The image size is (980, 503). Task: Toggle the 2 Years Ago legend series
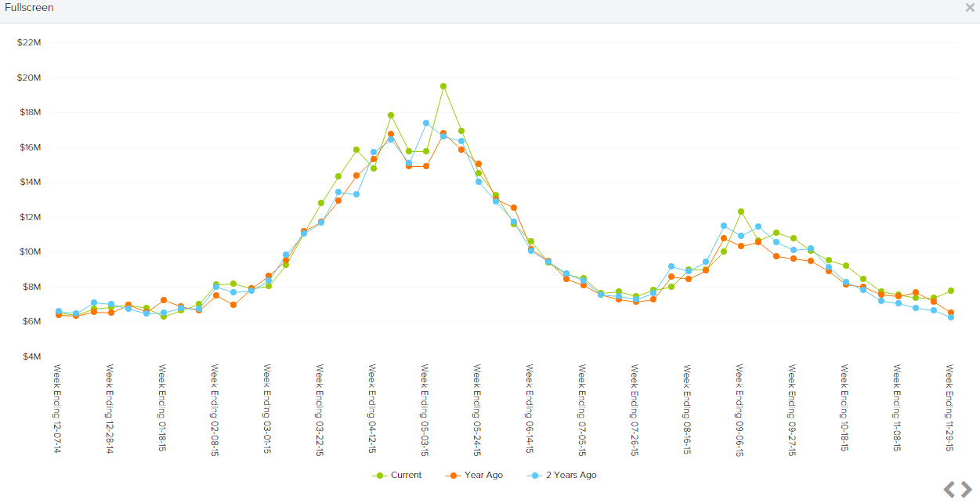[571, 475]
